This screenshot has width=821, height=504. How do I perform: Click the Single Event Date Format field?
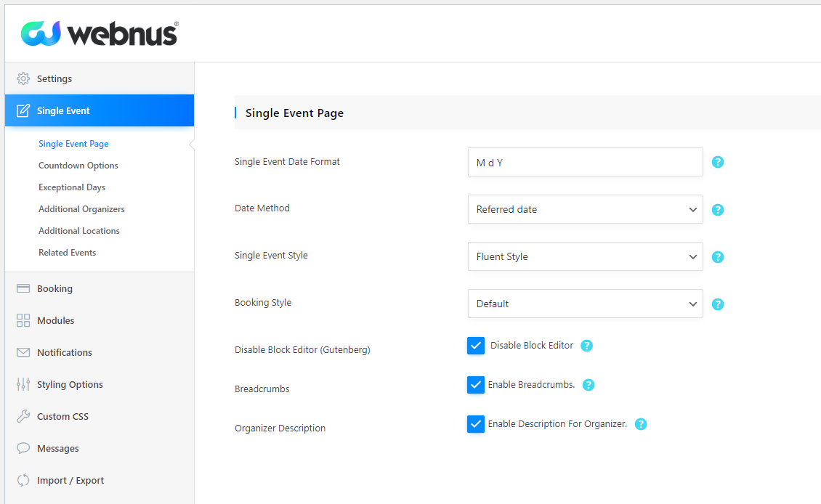pyautogui.click(x=585, y=162)
